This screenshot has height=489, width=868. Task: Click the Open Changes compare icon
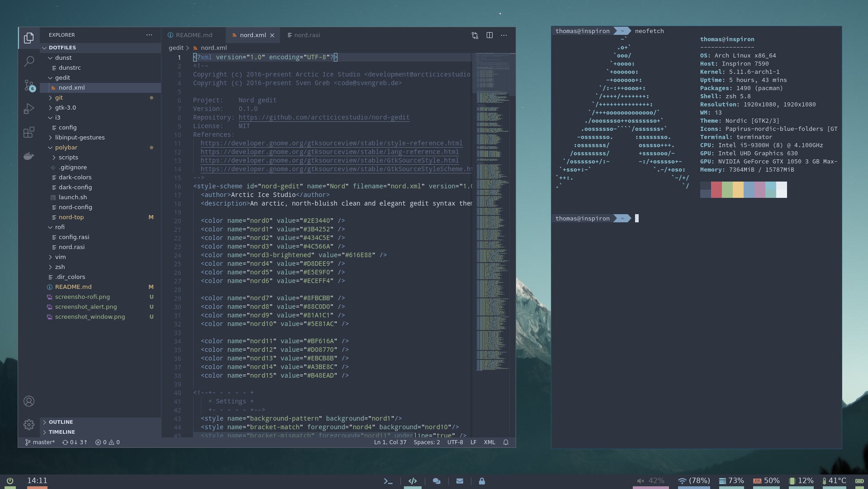[475, 35]
